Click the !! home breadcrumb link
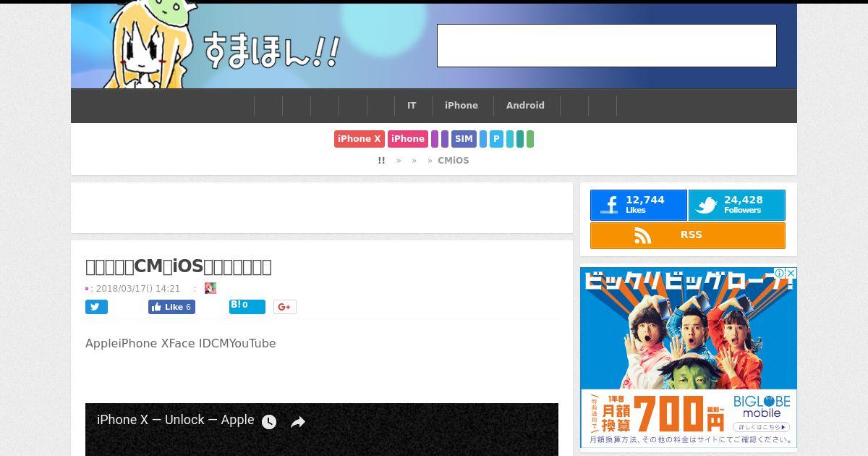This screenshot has width=868, height=456. [x=381, y=161]
